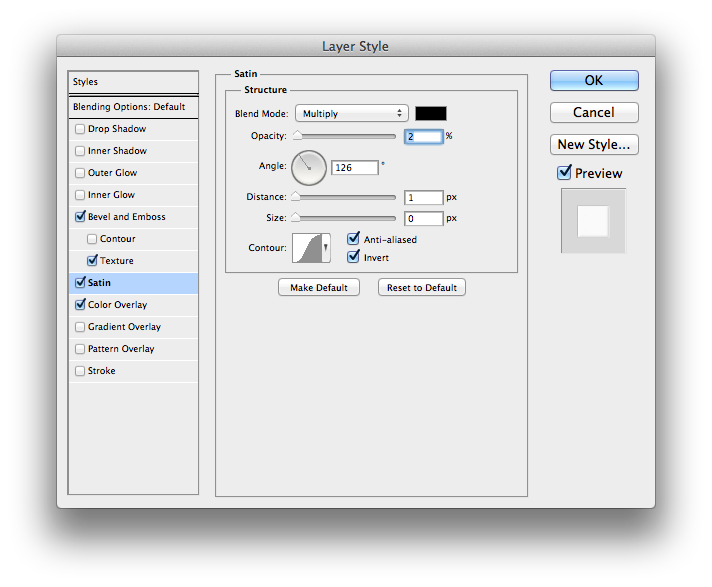Enable Gradient Overlay checkbox
The height and width of the screenshot is (587, 712).
pyautogui.click(x=80, y=327)
